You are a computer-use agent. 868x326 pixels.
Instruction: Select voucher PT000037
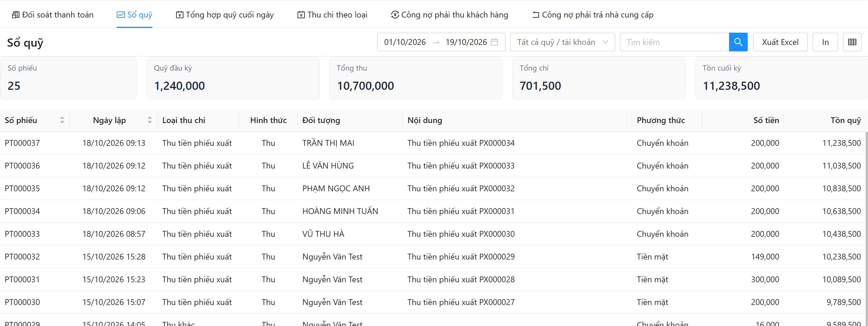click(x=22, y=143)
